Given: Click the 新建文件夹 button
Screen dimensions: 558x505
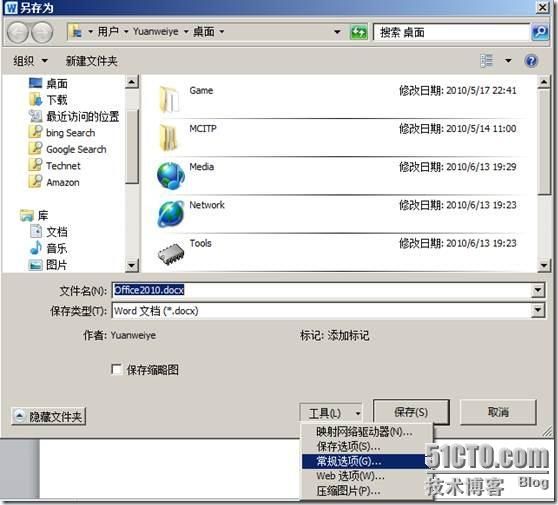Looking at the screenshot, I should coord(91,61).
